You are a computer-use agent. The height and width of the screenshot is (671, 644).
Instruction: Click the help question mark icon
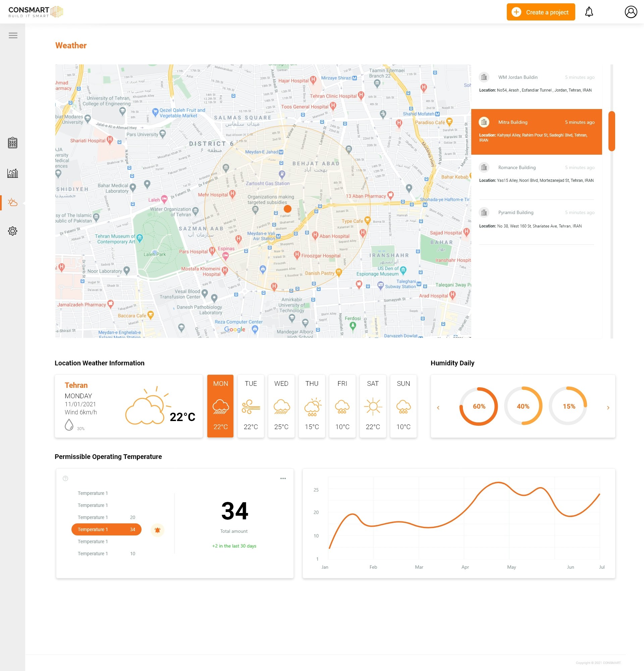tap(65, 479)
